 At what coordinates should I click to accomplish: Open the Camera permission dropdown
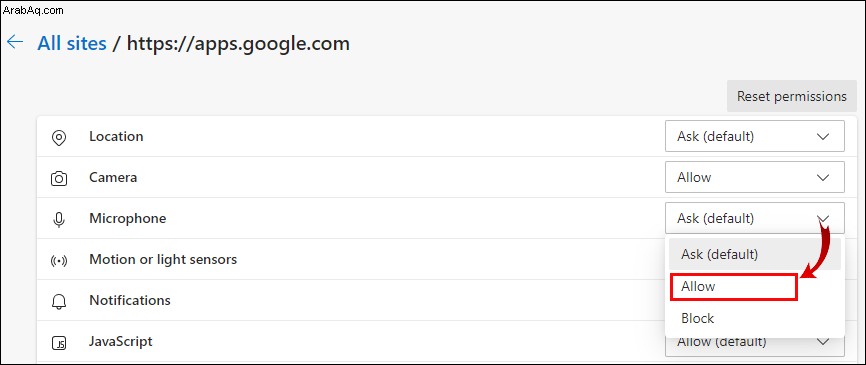(x=754, y=177)
